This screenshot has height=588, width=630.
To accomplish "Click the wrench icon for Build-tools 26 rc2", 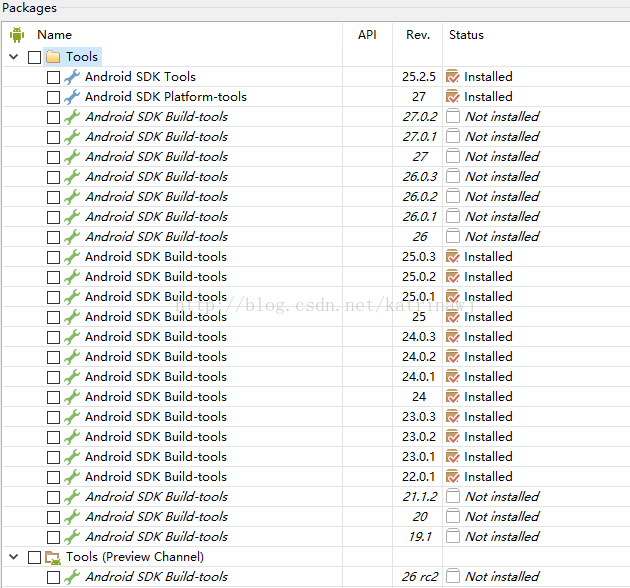I will tap(72, 577).
